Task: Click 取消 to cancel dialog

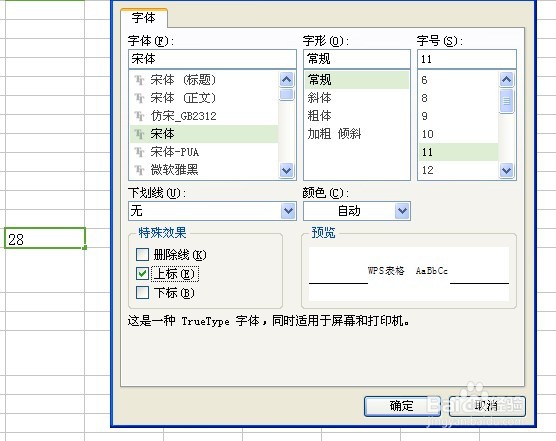Action: pos(487,406)
